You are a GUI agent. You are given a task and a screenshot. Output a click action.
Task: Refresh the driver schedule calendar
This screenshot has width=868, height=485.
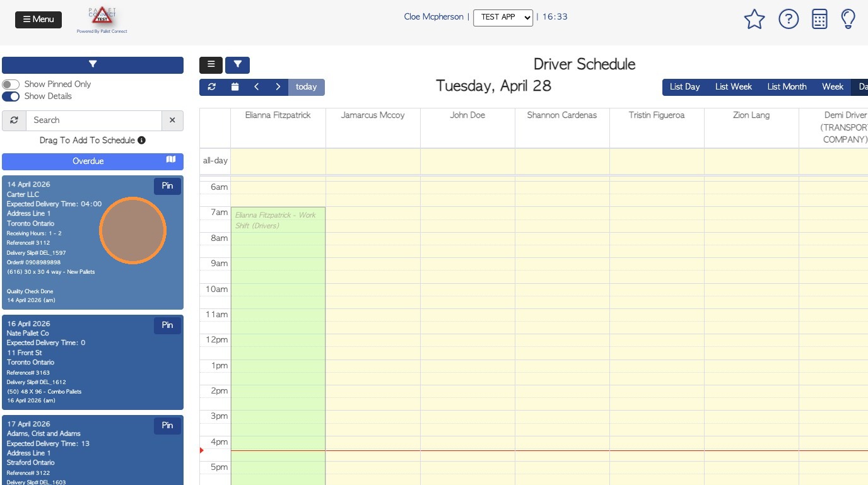(x=212, y=87)
